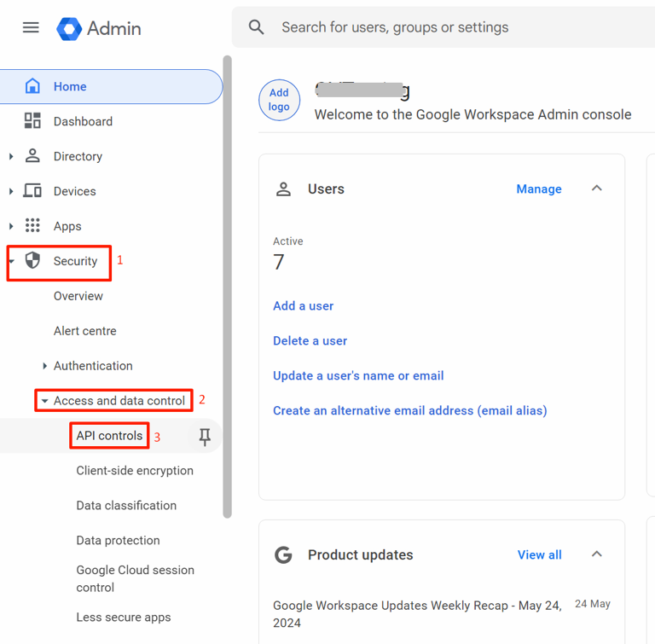Click the pin icon beside API controls
This screenshot has height=644, width=655.
[205, 437]
